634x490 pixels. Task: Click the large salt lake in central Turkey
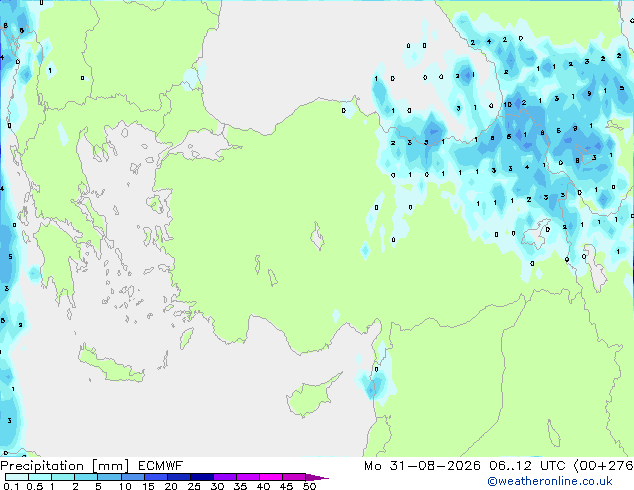[x=317, y=236]
